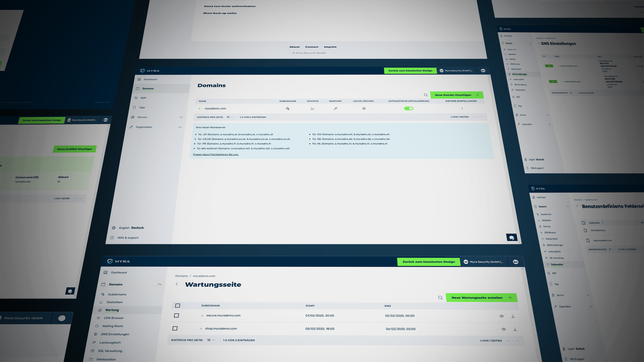Screen dimensions: 644x362
Task: Select BGP in Domains window sidebar
Action: point(143,98)
